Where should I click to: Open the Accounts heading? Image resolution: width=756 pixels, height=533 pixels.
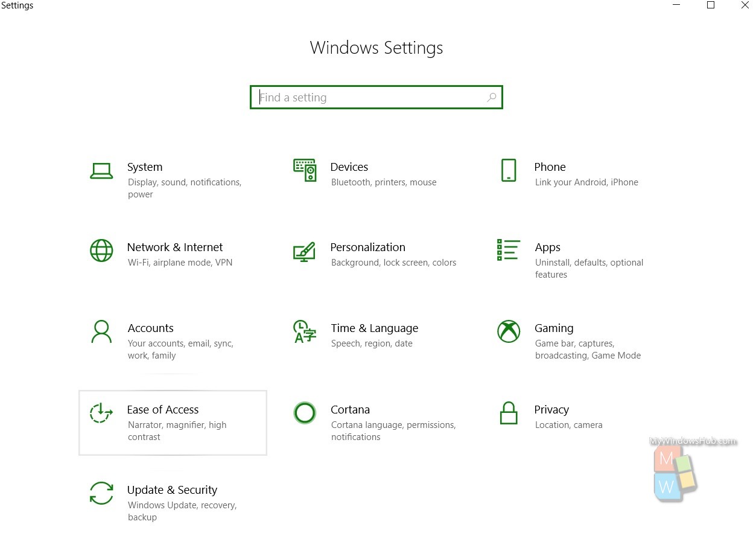tap(151, 328)
